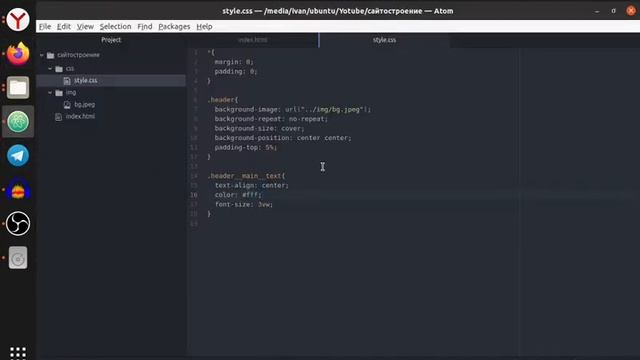640x360 pixels.
Task: Click 'text-align: center;' line
Action: 251,185
